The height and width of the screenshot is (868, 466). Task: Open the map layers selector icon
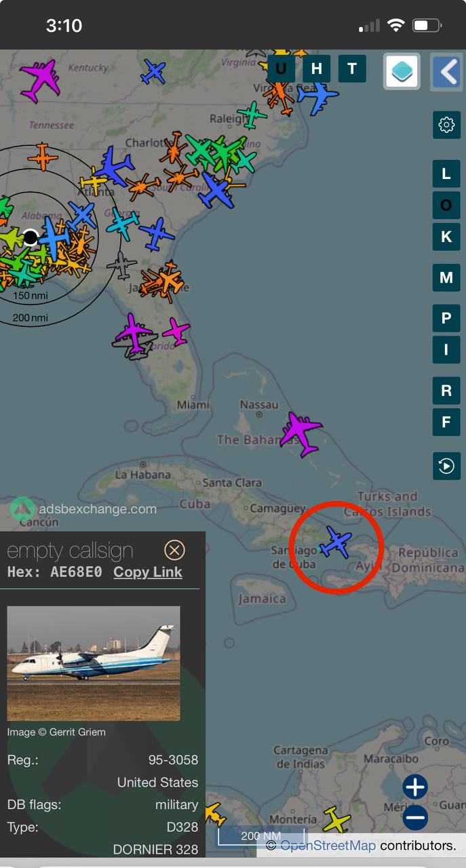[403, 71]
